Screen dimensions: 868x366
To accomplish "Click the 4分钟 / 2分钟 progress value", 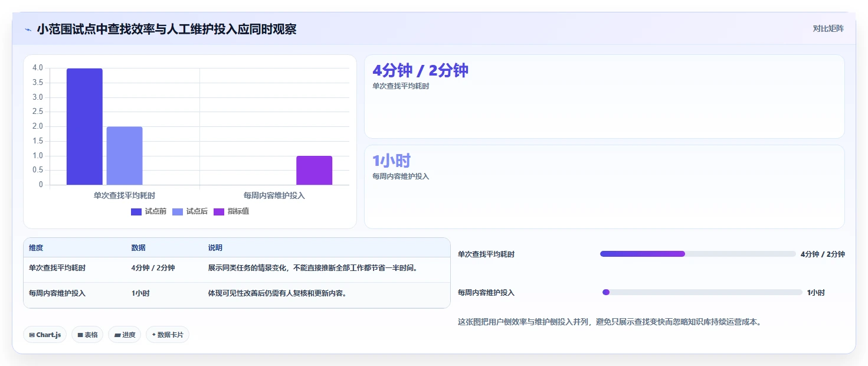I will (x=823, y=254).
